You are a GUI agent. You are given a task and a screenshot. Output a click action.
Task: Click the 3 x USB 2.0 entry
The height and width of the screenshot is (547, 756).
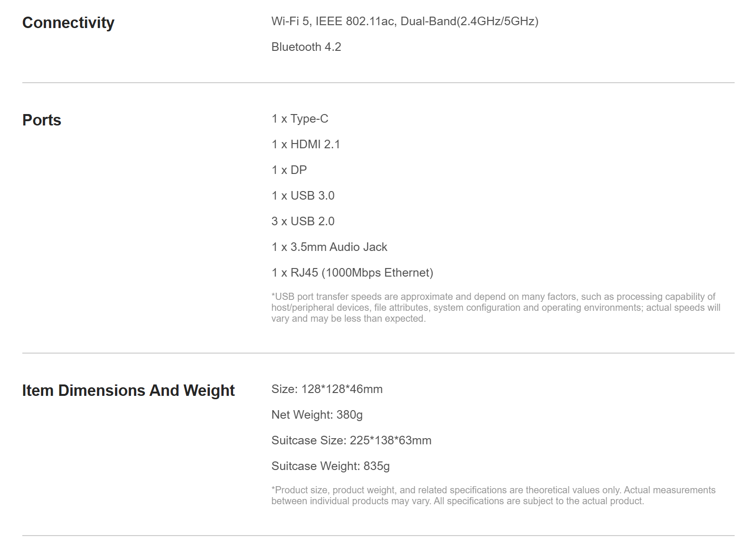(303, 221)
